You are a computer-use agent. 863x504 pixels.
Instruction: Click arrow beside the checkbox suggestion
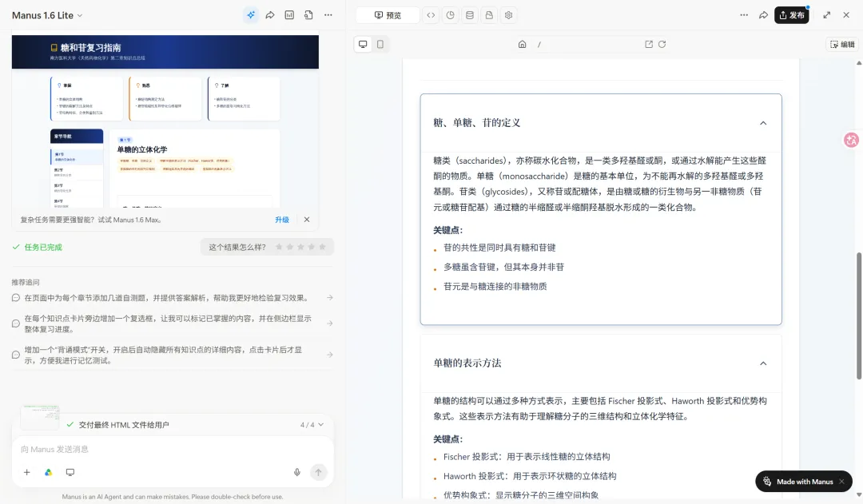pos(330,323)
